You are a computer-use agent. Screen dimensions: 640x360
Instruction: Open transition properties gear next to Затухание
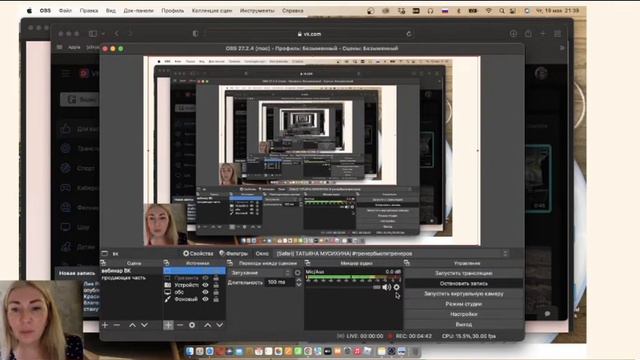click(297, 273)
